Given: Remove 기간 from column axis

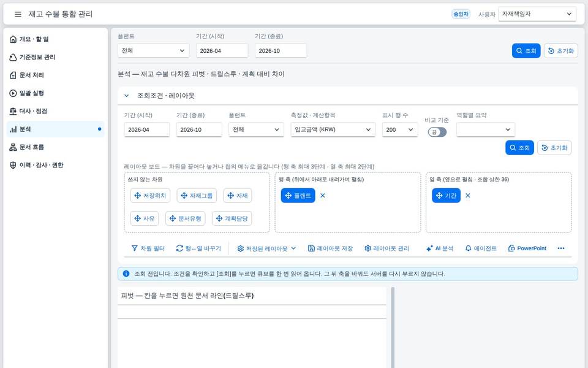Looking at the screenshot, I should 467,196.
